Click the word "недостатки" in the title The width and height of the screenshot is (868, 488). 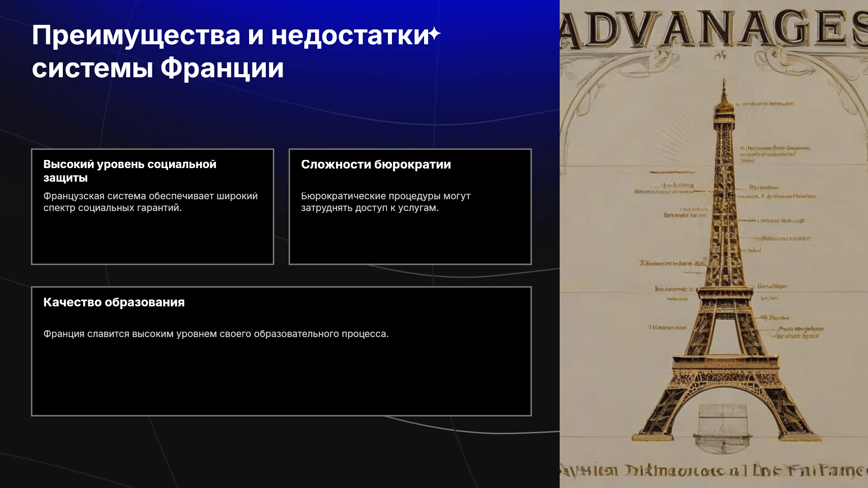(350, 35)
